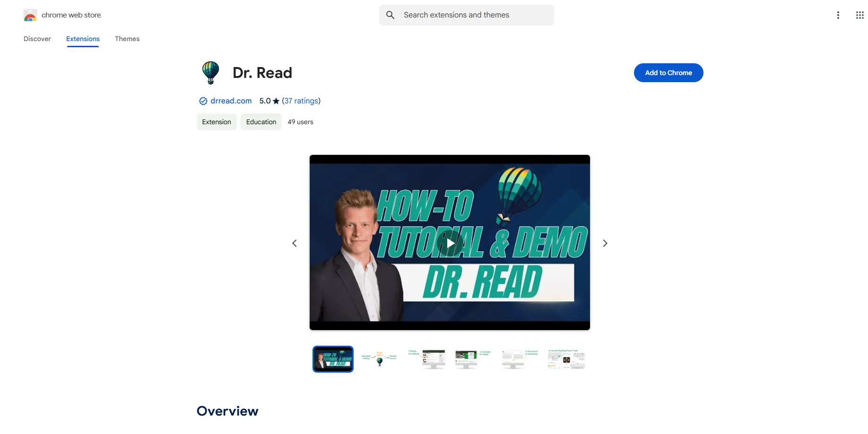Switch to the Themes tab
This screenshot has height=434, width=868.
click(127, 39)
